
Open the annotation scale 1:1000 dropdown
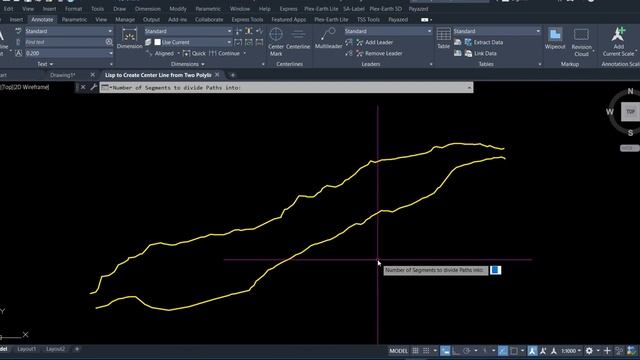click(571, 351)
